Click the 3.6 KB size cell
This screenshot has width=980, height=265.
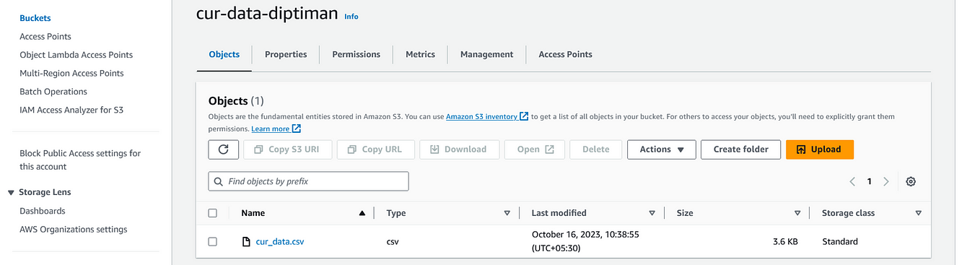coord(785,242)
